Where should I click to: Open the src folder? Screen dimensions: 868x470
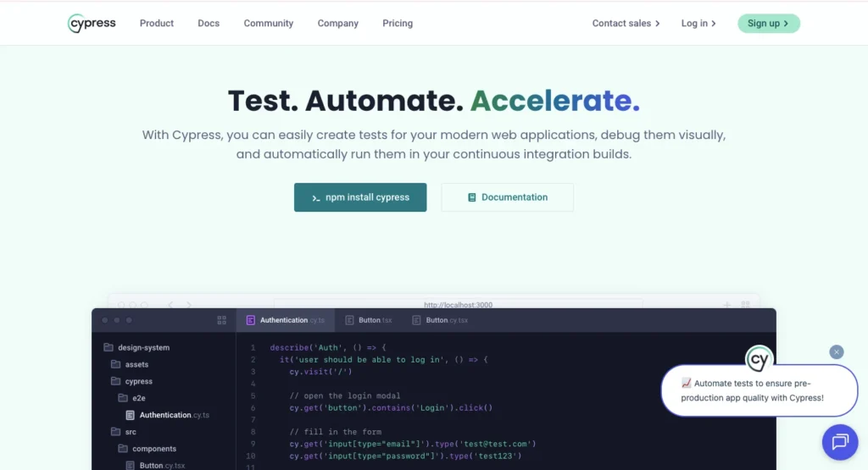point(124,432)
